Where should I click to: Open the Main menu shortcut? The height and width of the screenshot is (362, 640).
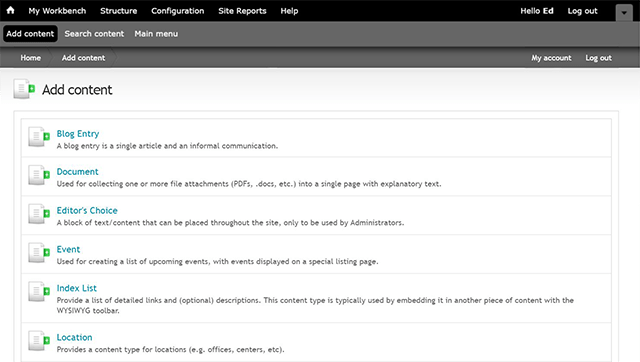point(156,34)
